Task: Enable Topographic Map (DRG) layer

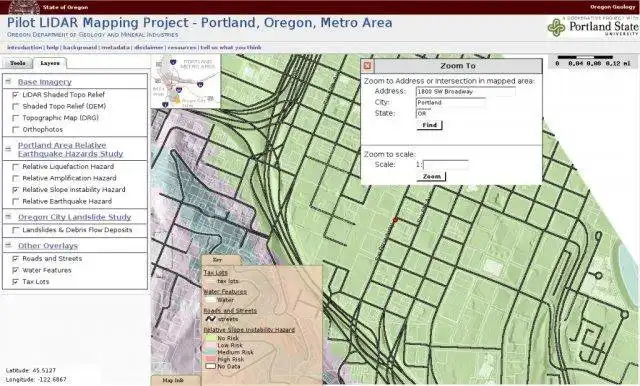Action: [16, 118]
